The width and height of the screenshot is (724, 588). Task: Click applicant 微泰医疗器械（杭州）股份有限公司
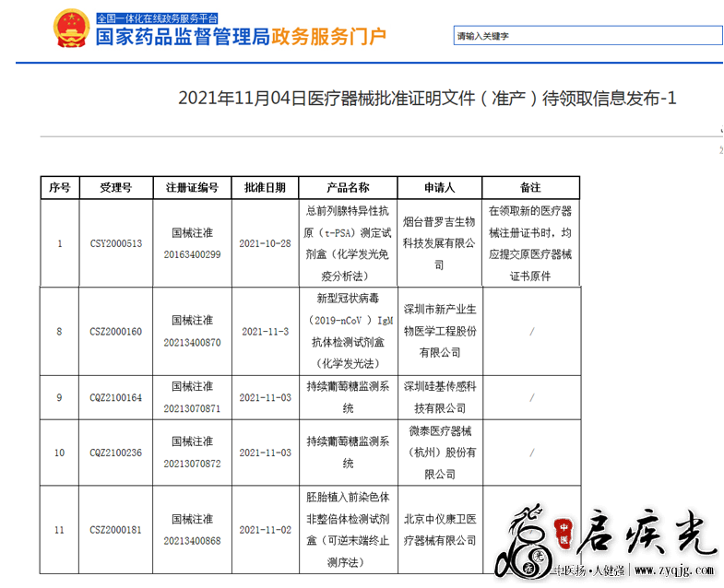click(x=440, y=453)
